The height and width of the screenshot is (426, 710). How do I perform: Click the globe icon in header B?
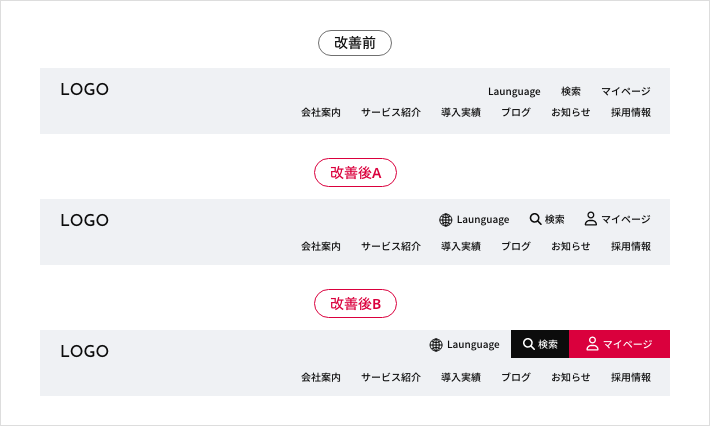tap(436, 345)
